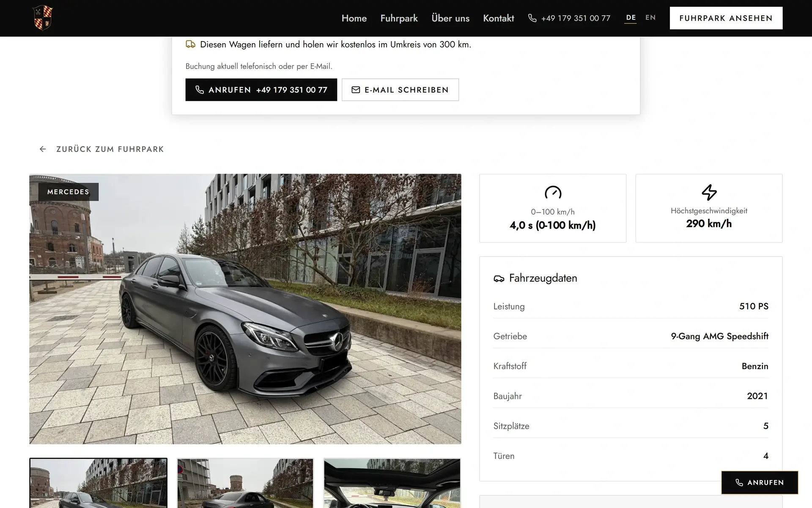Click the Türen row label

click(x=504, y=456)
